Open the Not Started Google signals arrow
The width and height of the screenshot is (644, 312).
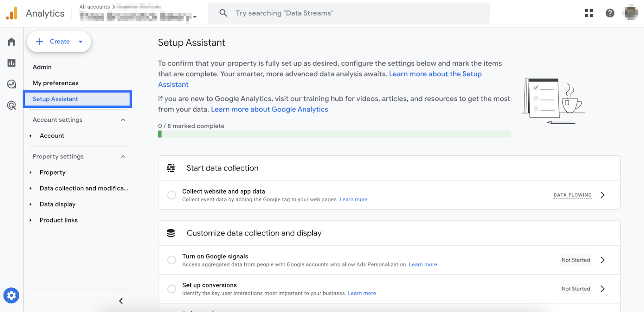[603, 260]
